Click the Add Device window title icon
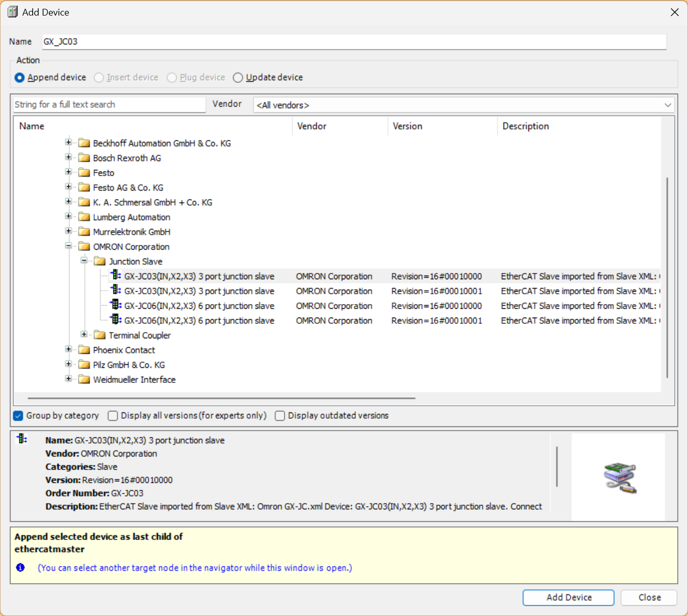 pyautogui.click(x=12, y=12)
